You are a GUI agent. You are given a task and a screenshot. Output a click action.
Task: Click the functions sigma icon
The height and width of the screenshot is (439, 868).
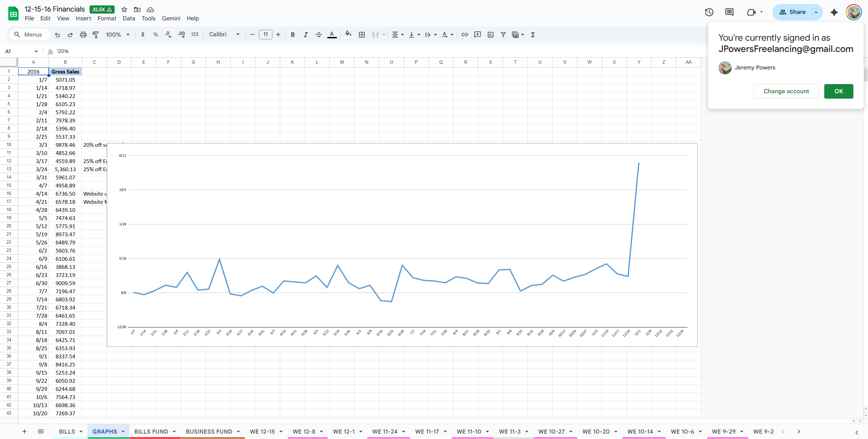tap(533, 35)
